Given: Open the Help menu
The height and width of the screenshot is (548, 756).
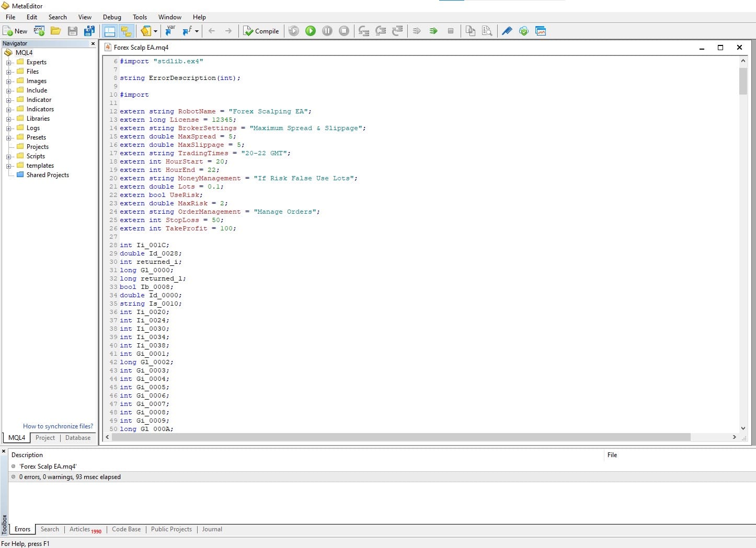Looking at the screenshot, I should point(199,17).
